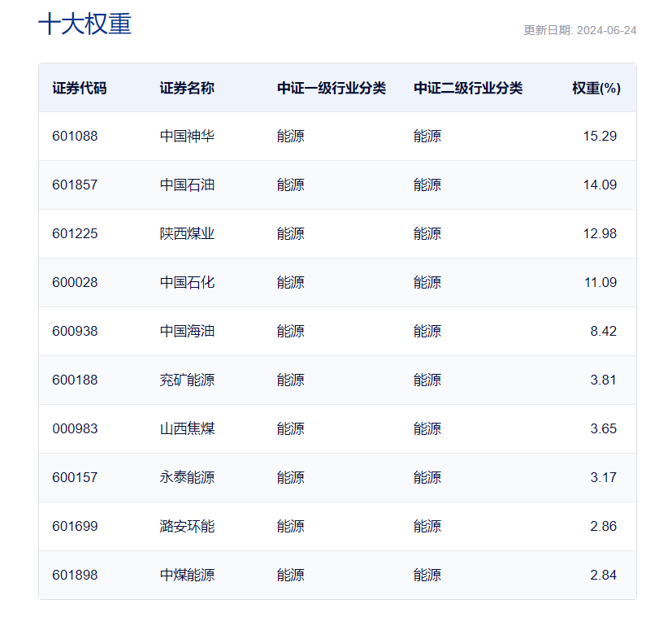Screen dimensions: 672x630
Task: Click stock code 601857
Action: [x=75, y=185]
